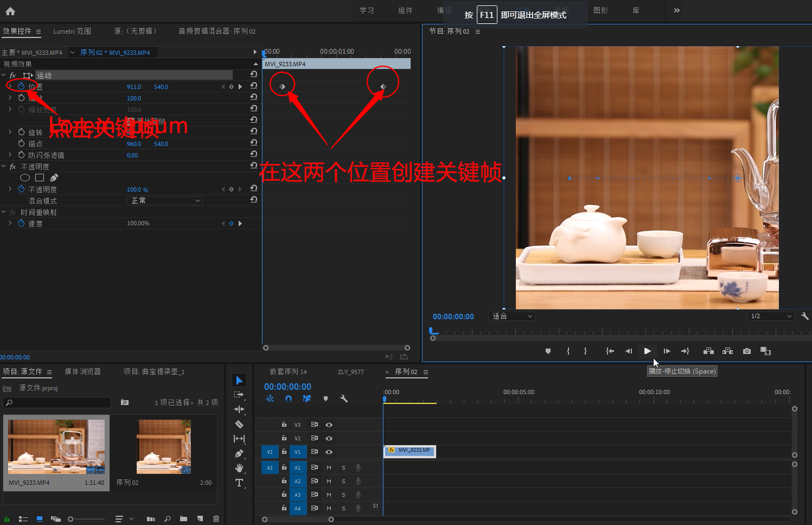Viewport: 812px width, 525px height.
Task: Toggle V2 track output eye
Action: 329,438
